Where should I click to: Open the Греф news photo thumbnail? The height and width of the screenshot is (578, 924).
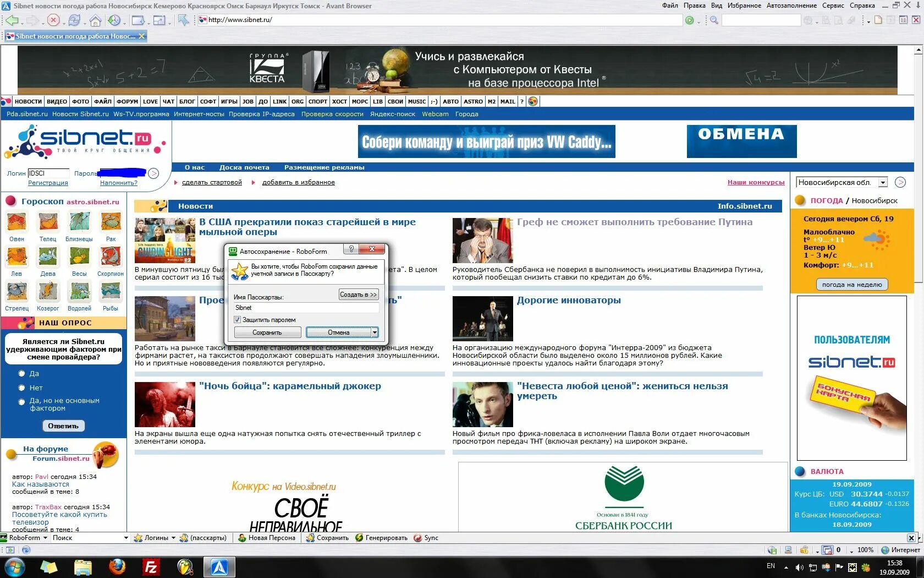[x=482, y=240]
